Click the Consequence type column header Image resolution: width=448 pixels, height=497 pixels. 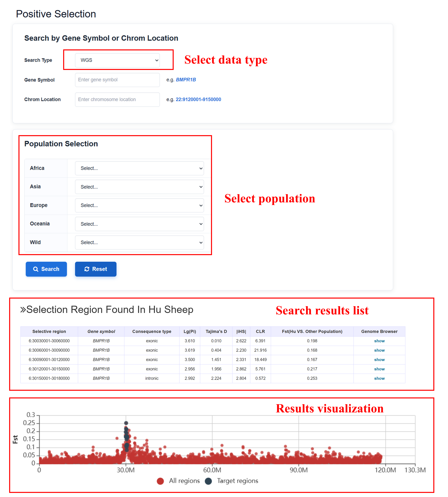coord(152,332)
